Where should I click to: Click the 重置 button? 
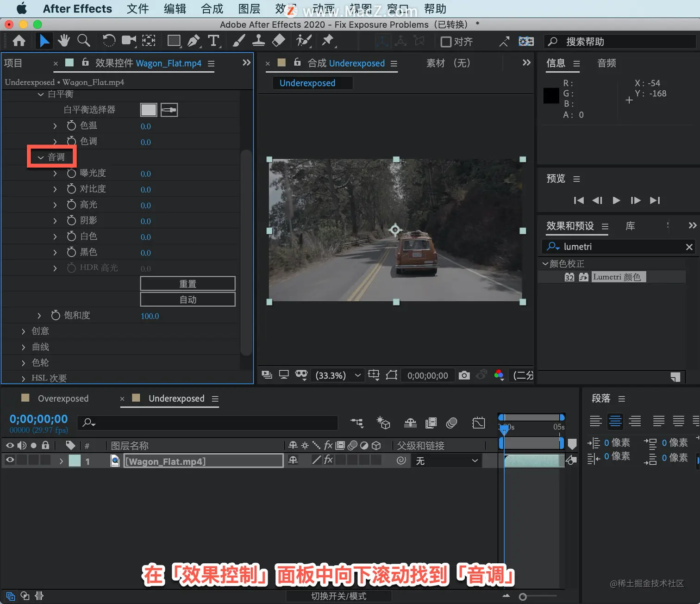pos(187,284)
